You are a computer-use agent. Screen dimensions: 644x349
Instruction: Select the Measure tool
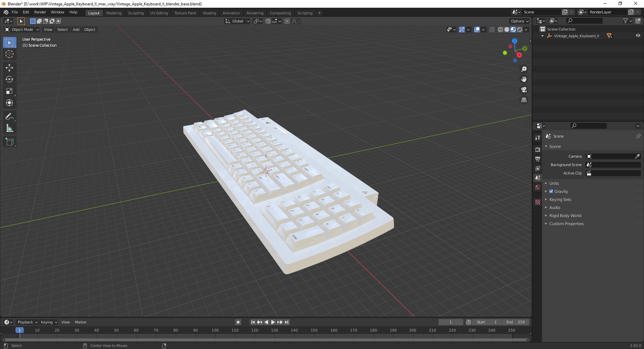point(9,128)
